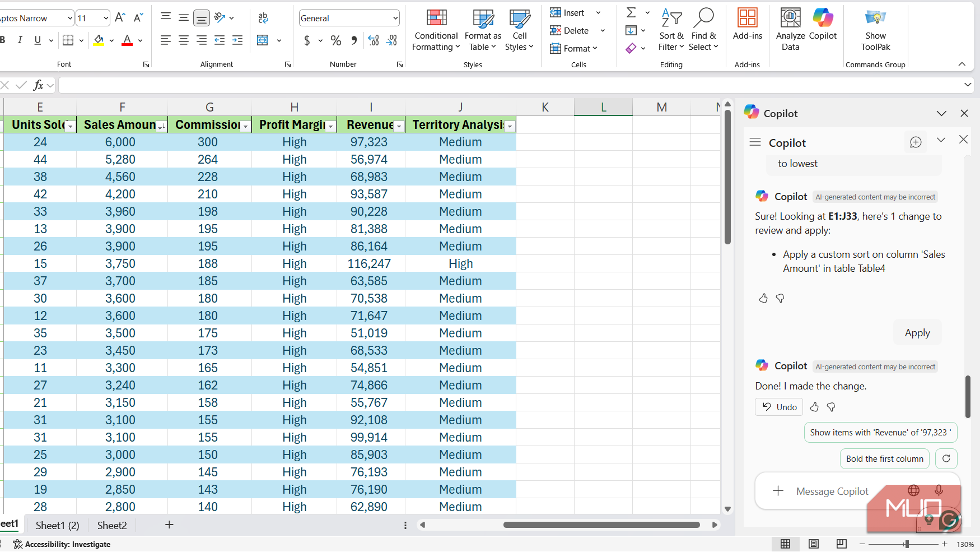Click the AutoSum sigma icon
The image size is (980, 552).
[631, 12]
